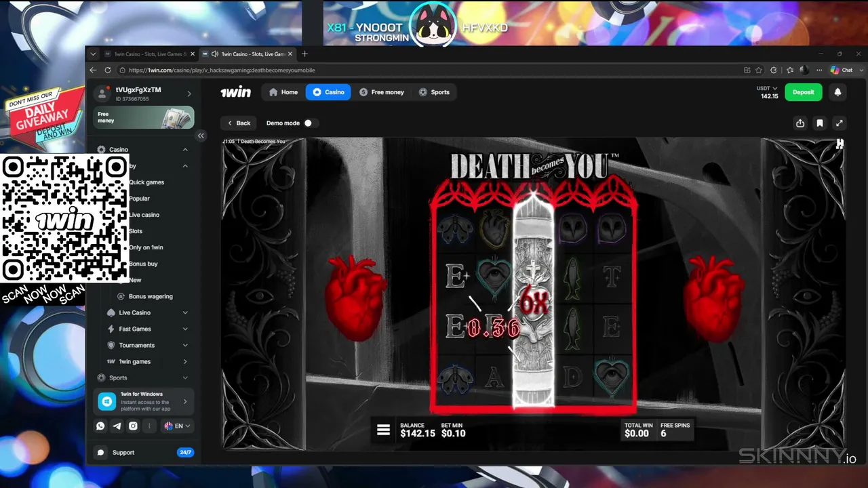
Task: Click the green Deposit button
Action: 804,92
